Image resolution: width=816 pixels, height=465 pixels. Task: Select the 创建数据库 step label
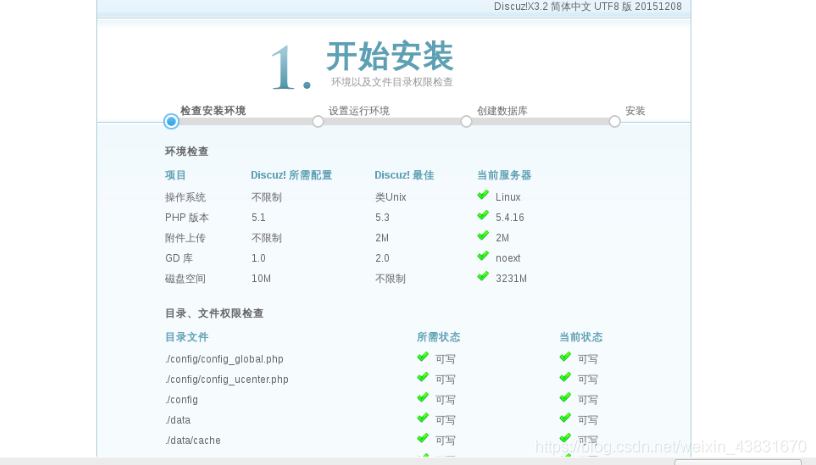point(502,111)
